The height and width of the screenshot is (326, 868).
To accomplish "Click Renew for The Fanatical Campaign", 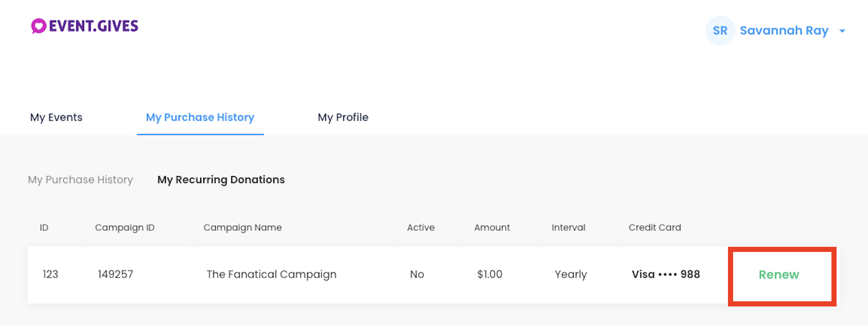I will (779, 275).
